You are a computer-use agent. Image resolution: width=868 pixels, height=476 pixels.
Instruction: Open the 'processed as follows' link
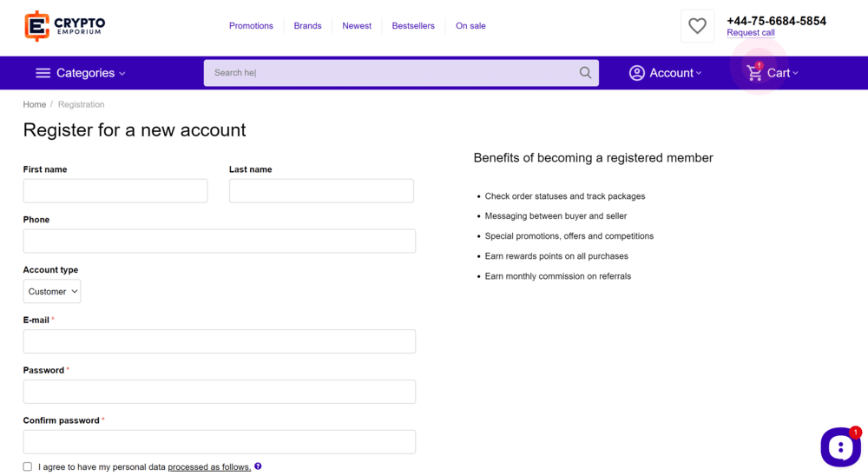point(209,467)
